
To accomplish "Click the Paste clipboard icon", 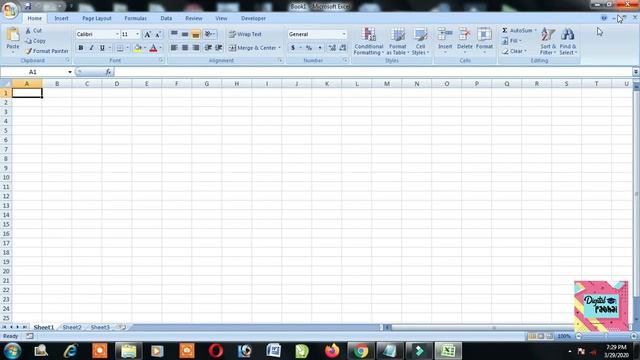I will coord(13,35).
